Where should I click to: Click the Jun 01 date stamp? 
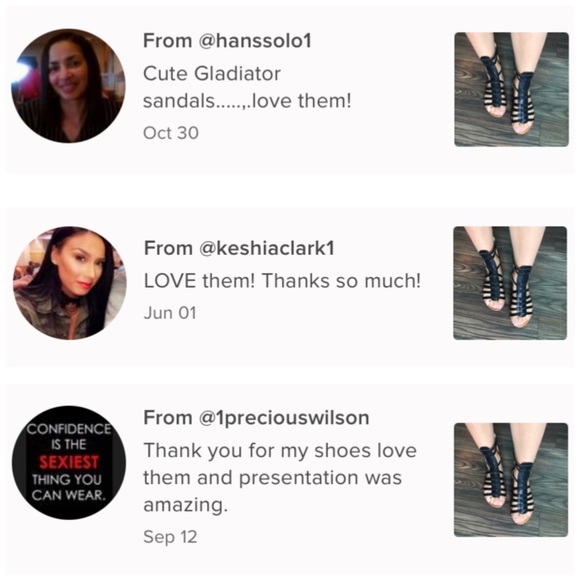(x=170, y=313)
